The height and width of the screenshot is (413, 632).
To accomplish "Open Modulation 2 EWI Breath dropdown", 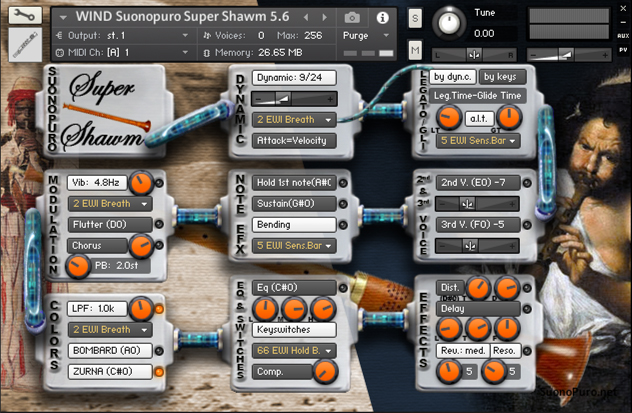I will 110,203.
